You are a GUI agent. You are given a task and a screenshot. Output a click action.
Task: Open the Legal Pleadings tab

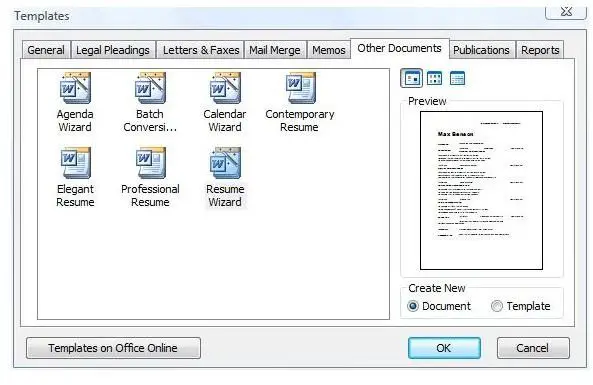(113, 50)
